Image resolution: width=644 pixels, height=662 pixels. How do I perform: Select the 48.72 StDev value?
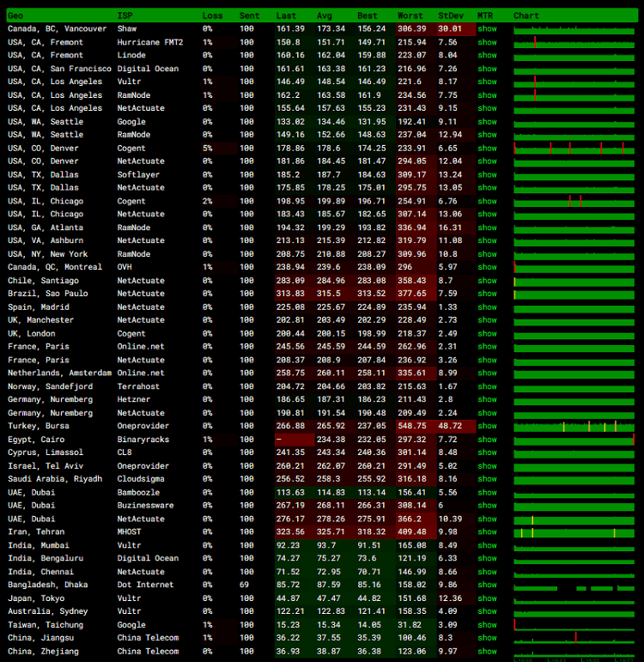pos(450,426)
